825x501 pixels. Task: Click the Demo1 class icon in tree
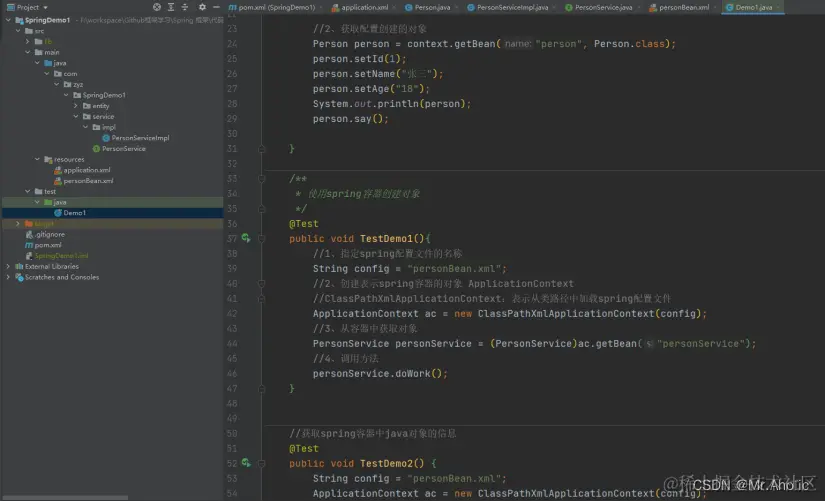(58, 213)
